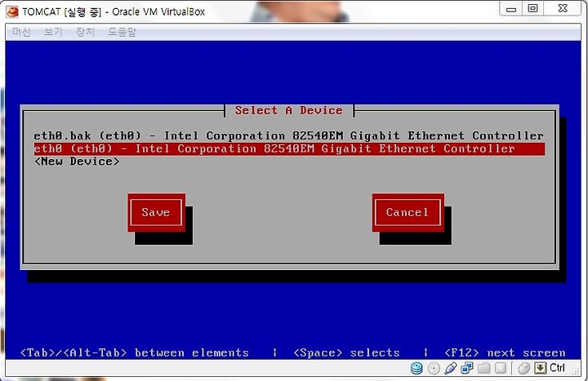Click the CPU virtualization status icon
Screen dimensions: 588x381
(x=501, y=368)
